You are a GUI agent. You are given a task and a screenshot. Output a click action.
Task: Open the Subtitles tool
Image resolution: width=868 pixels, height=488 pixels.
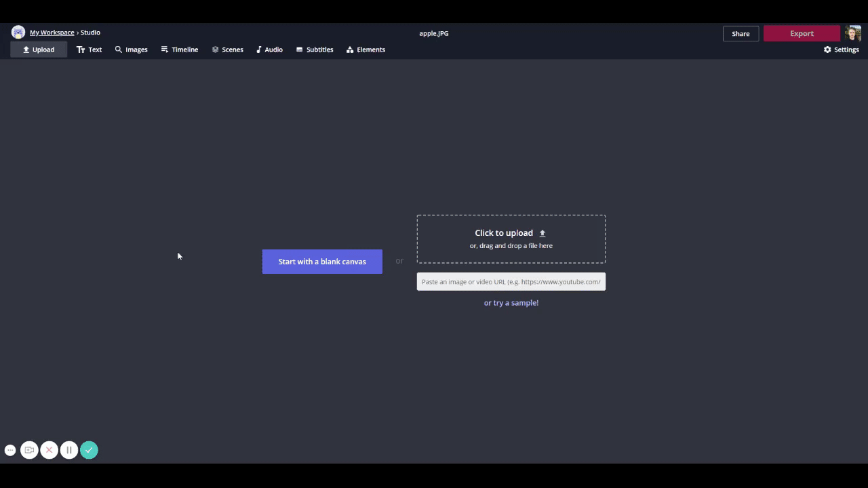(315, 49)
